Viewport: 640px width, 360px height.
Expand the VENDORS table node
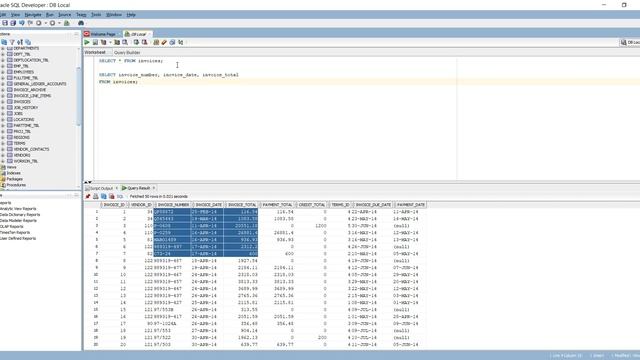(3, 155)
